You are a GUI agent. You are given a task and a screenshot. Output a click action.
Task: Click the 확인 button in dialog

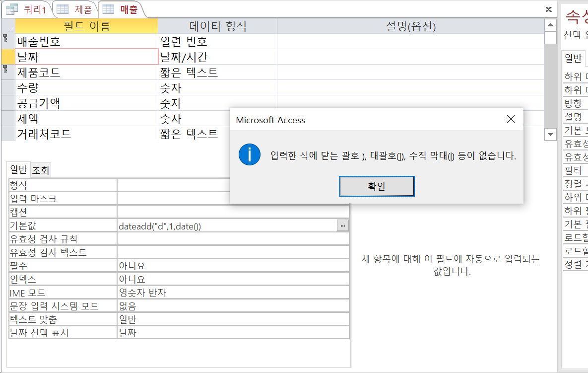(377, 186)
